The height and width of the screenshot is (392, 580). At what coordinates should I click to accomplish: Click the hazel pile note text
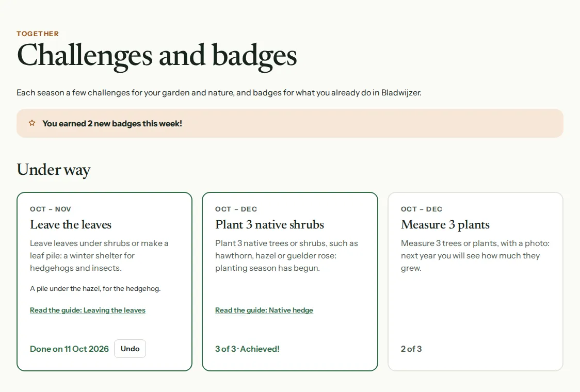click(x=95, y=288)
